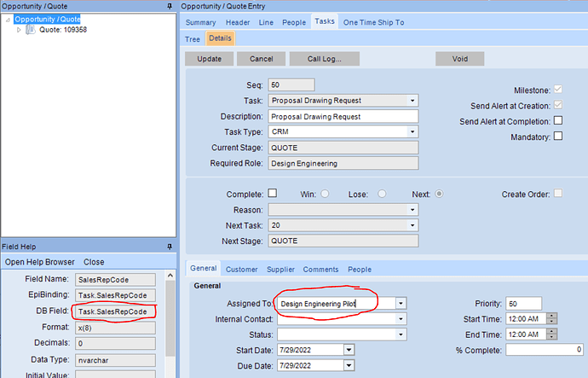Image resolution: width=588 pixels, height=378 pixels.
Task: Check the Complete checkbox
Action: (273, 194)
